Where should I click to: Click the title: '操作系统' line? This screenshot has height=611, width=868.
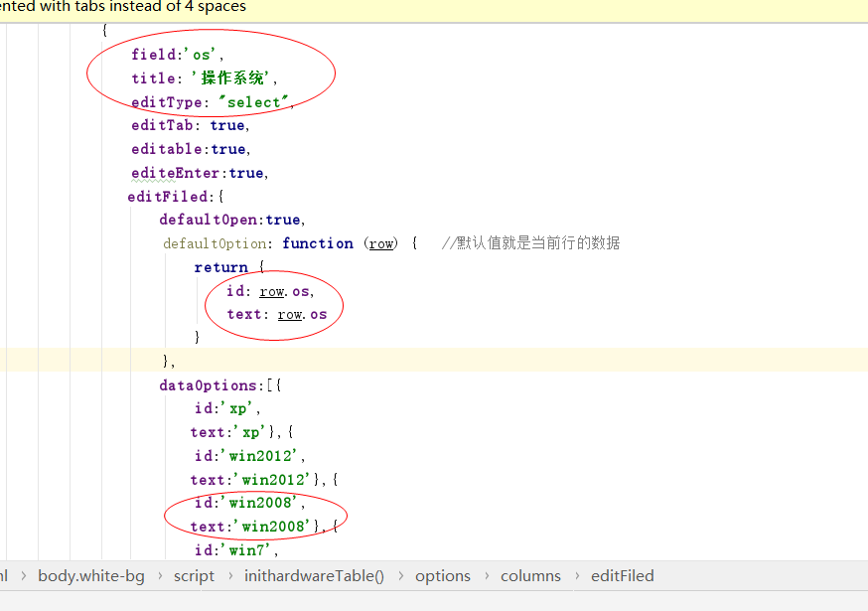coord(204,78)
